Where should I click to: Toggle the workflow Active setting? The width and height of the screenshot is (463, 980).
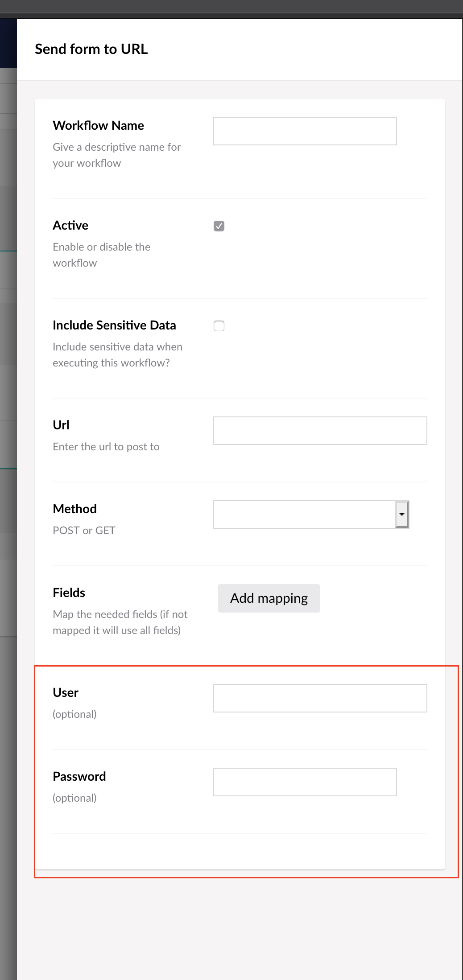(x=219, y=226)
